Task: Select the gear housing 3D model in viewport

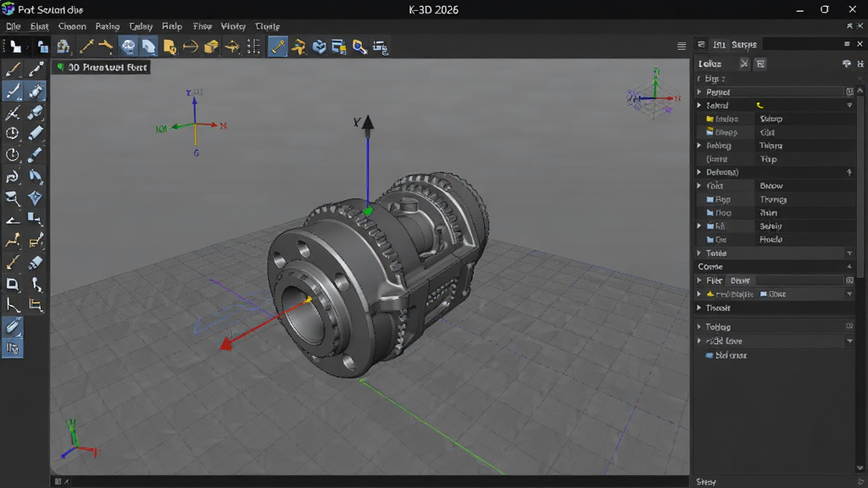Action: pos(378,274)
